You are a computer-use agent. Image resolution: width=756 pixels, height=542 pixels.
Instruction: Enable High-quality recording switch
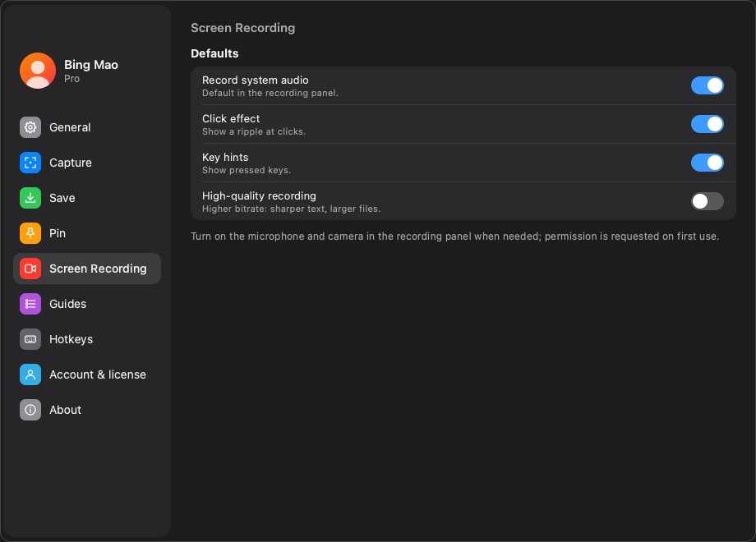(x=708, y=201)
